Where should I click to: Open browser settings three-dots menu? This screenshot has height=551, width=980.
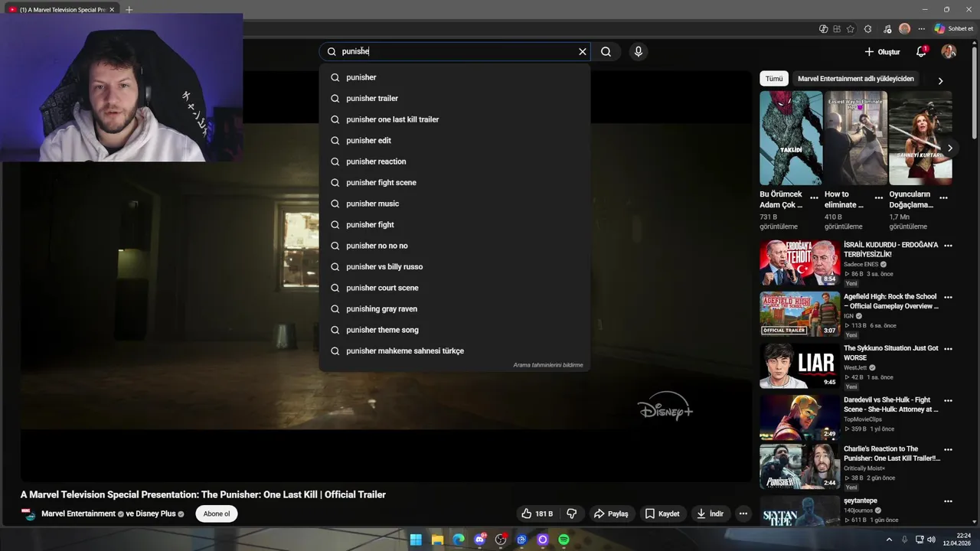coord(921,29)
